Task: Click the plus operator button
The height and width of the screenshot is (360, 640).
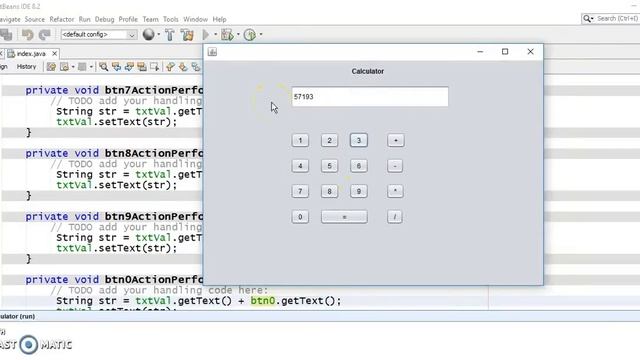Action: tap(395, 140)
